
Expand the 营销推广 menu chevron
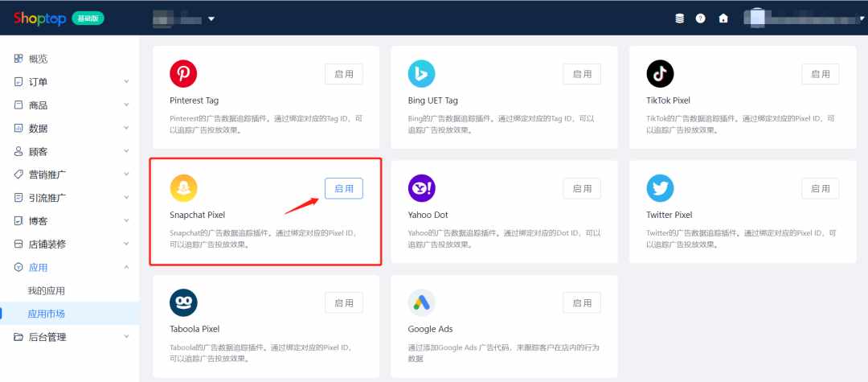[126, 175]
